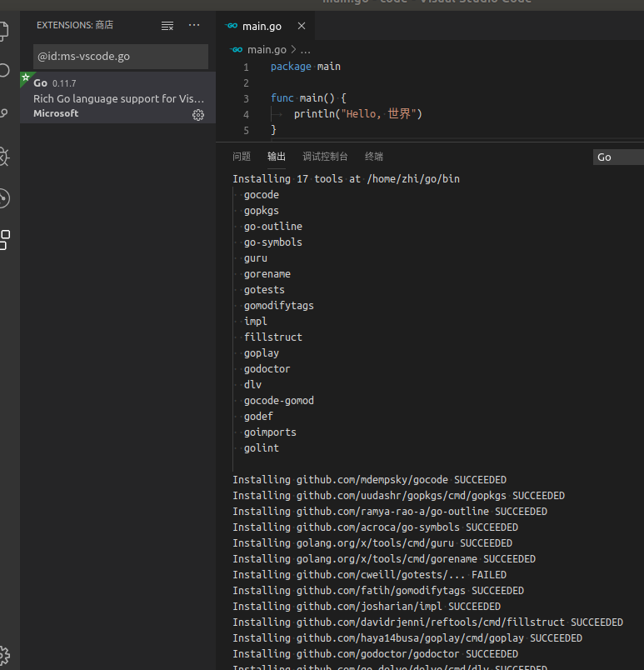Click fillstruct in the tools list
The height and width of the screenshot is (670, 644).
coord(273,337)
